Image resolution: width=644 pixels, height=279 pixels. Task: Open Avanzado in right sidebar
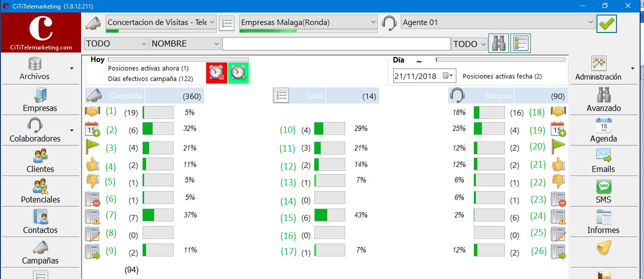tap(603, 100)
